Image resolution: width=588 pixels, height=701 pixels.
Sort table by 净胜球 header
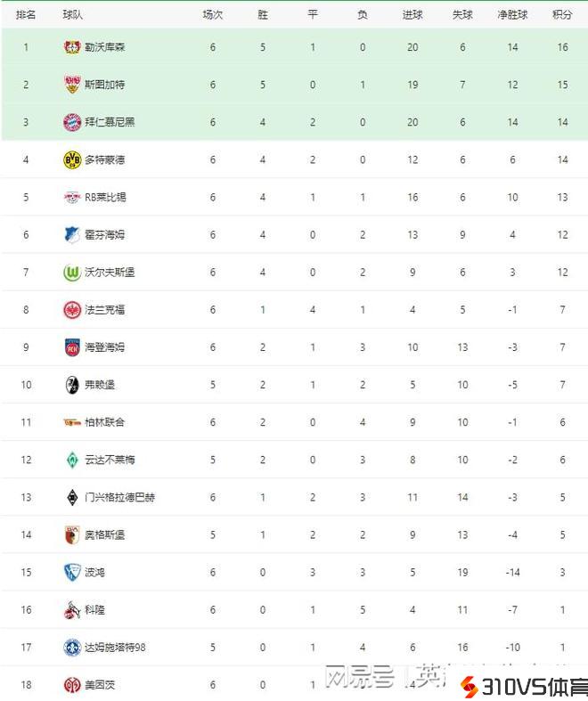point(512,15)
